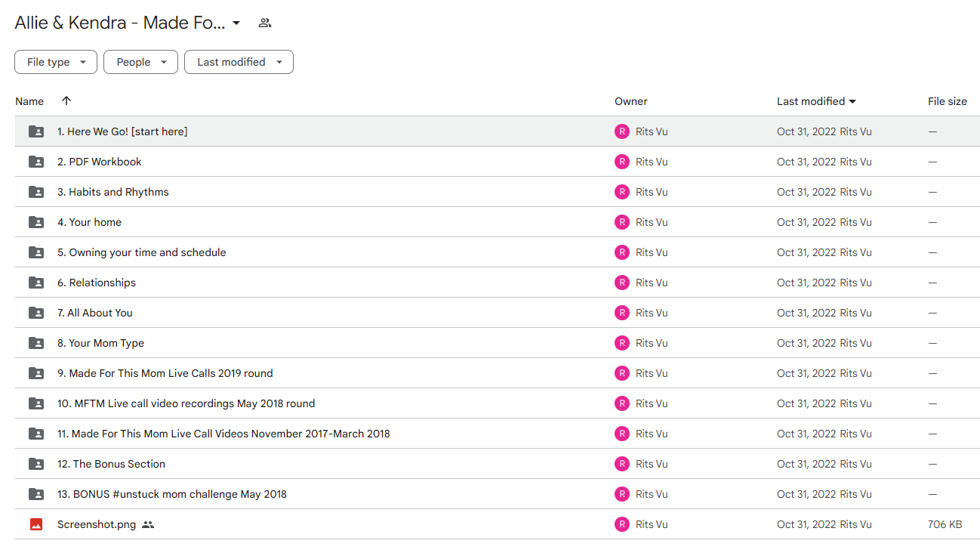The height and width of the screenshot is (556, 980).
Task: Select '1. Here We Go! [start here]'
Action: point(122,131)
